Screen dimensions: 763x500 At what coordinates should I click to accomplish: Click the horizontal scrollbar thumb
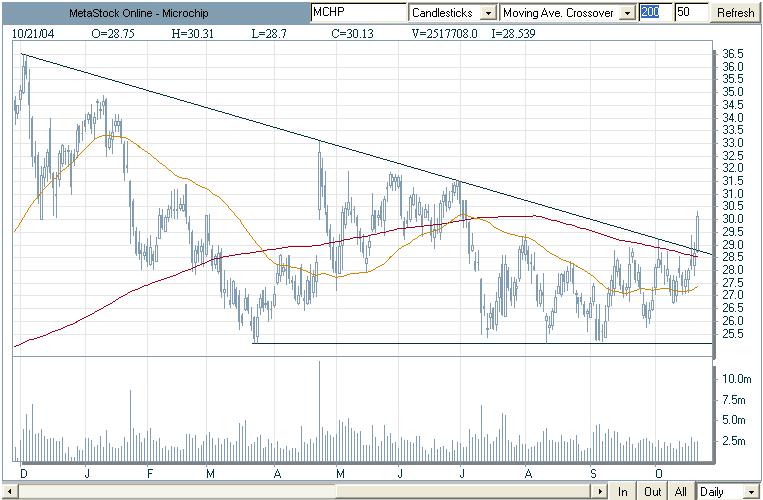tap(465, 492)
